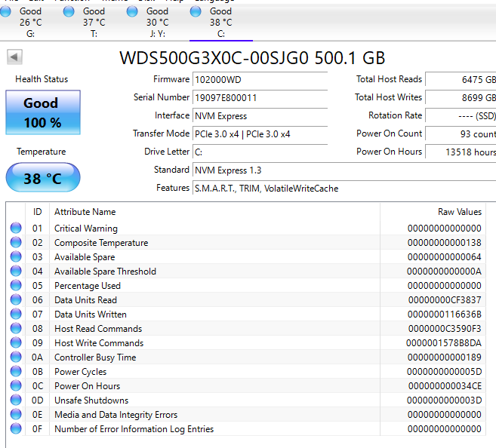This screenshot has height=448, width=496.
Task: Click the Serial Number field
Action: [x=260, y=97]
